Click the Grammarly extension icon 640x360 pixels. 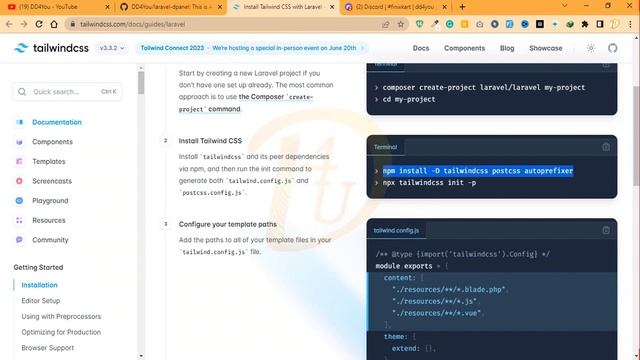pos(449,24)
